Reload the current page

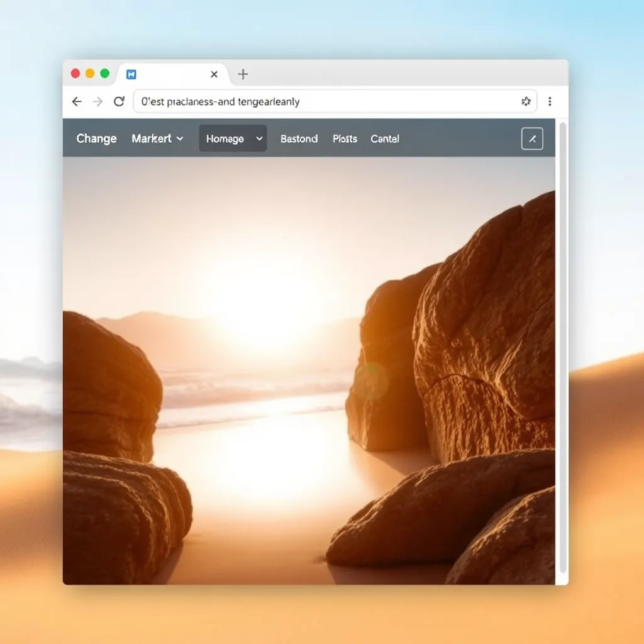pyautogui.click(x=119, y=101)
